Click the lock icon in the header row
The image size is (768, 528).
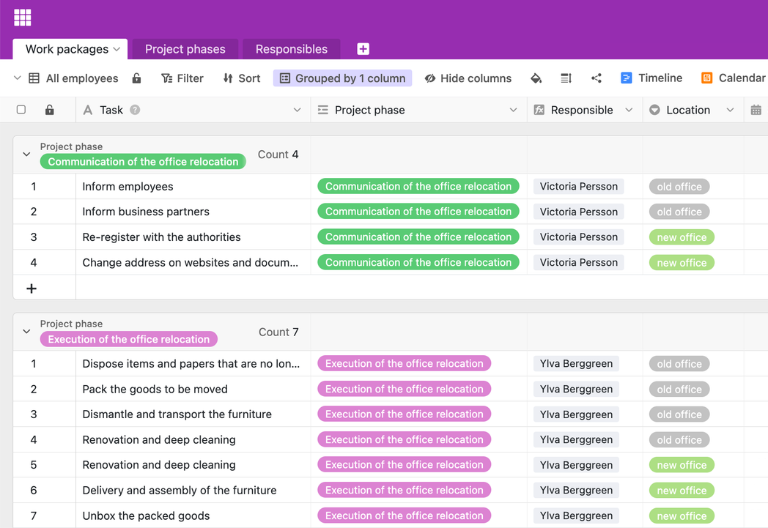49,110
